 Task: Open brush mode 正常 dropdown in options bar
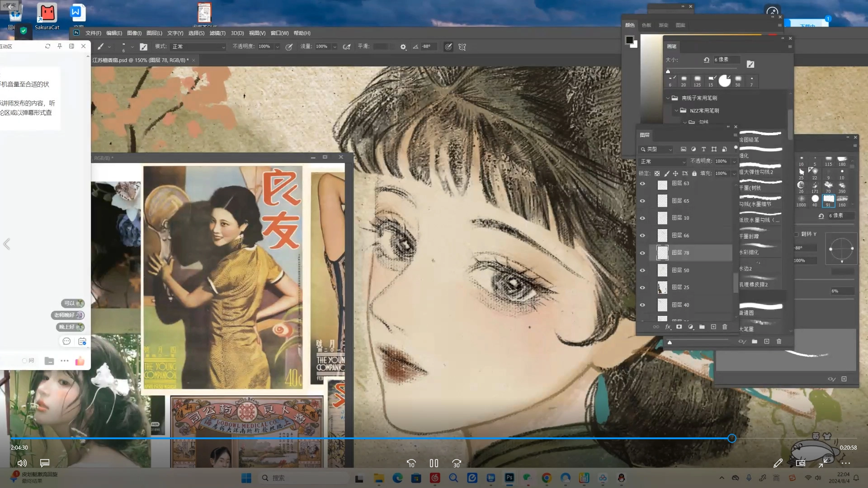tap(198, 47)
